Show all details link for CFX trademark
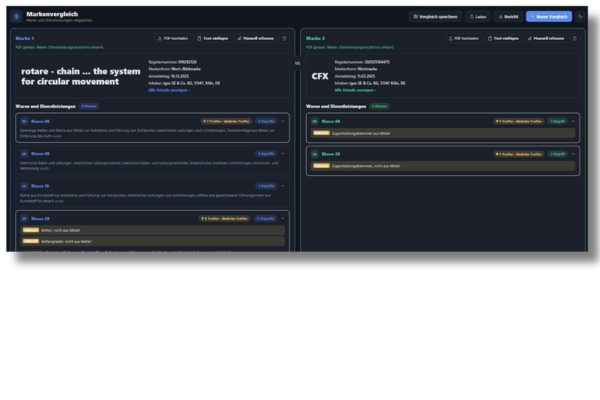 point(355,90)
